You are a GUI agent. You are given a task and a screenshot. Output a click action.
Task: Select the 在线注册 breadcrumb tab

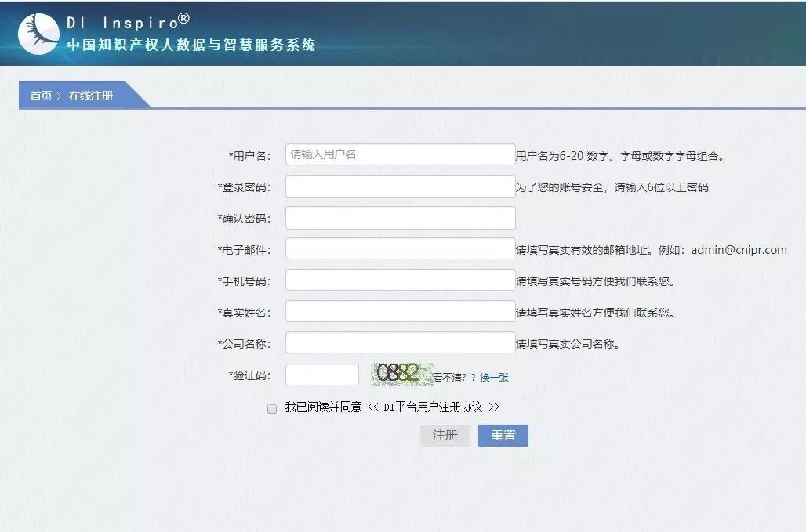pos(91,96)
